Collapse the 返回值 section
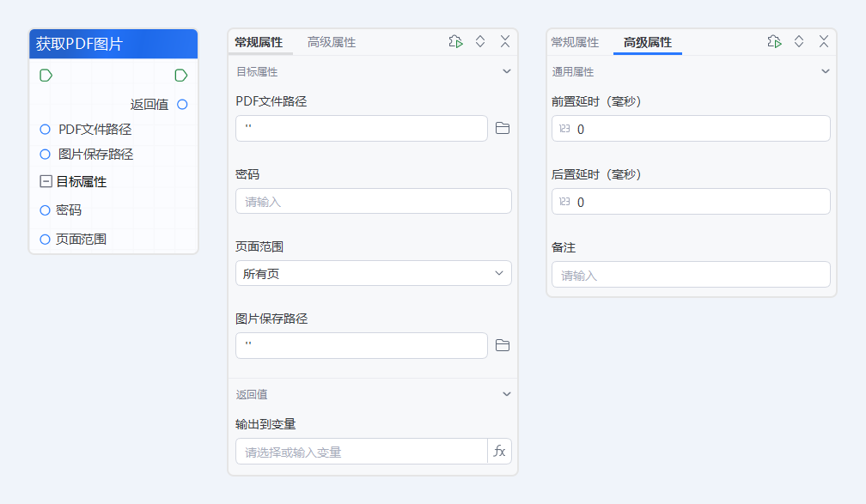 click(508, 393)
